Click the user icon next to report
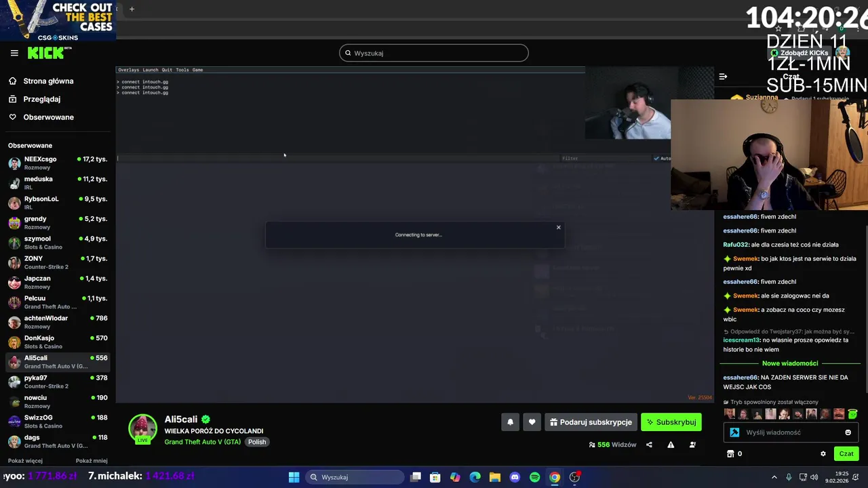Image resolution: width=868 pixels, height=488 pixels. point(692,445)
